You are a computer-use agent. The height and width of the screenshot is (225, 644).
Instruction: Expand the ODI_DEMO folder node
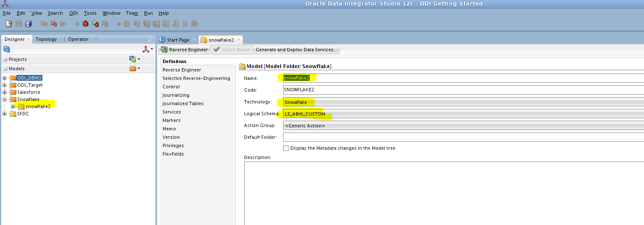[x=5, y=78]
